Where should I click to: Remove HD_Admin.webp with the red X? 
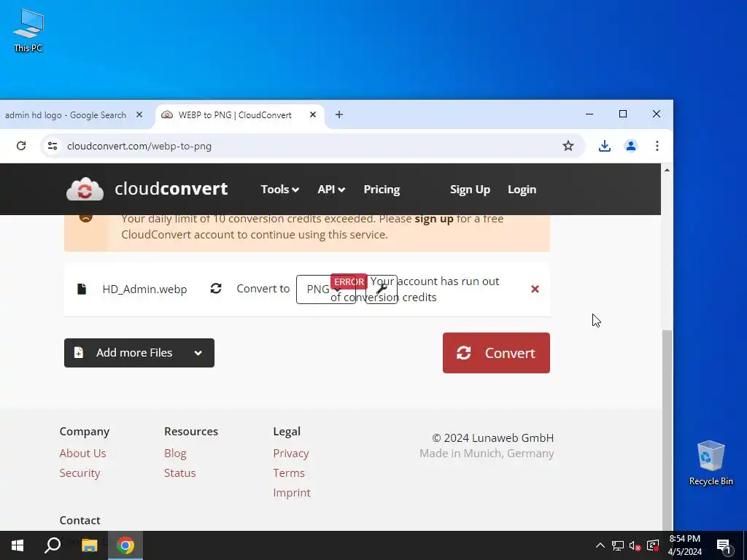coord(535,289)
